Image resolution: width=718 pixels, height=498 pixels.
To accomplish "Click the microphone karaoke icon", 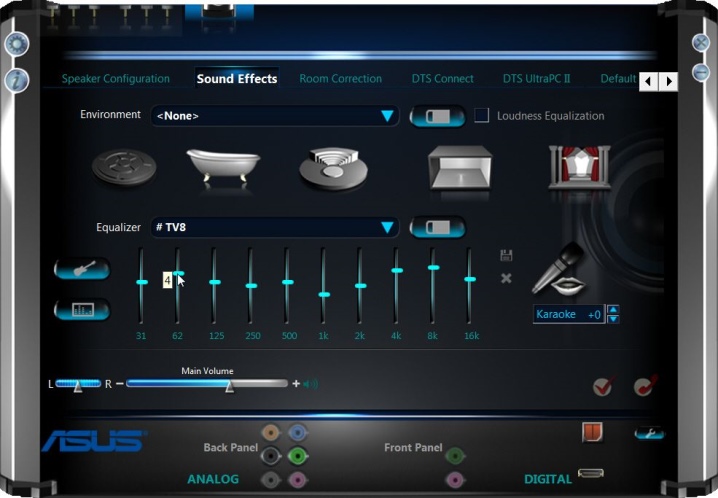I will click(559, 270).
